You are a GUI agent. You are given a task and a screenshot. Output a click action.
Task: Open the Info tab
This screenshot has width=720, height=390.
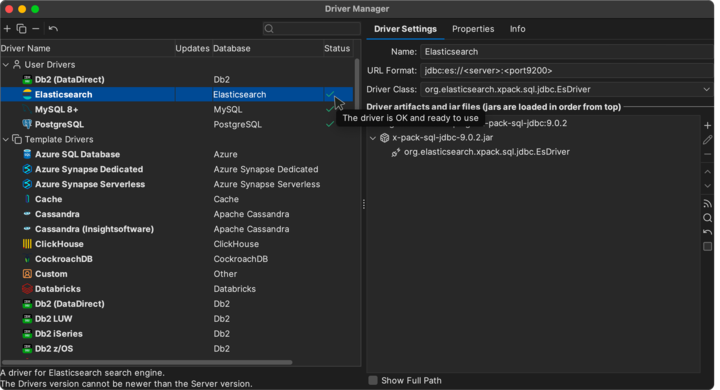pyautogui.click(x=518, y=29)
